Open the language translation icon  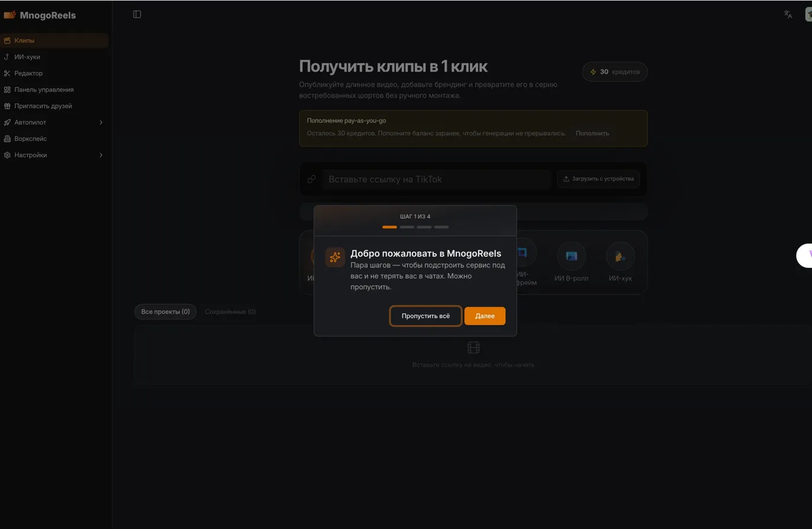coord(788,14)
